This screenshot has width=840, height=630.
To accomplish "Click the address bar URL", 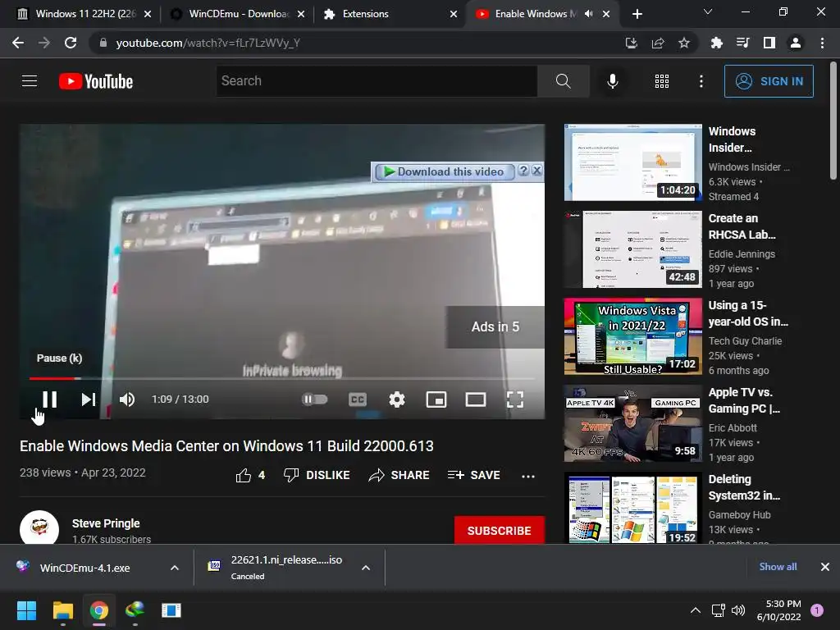I will (x=208, y=43).
